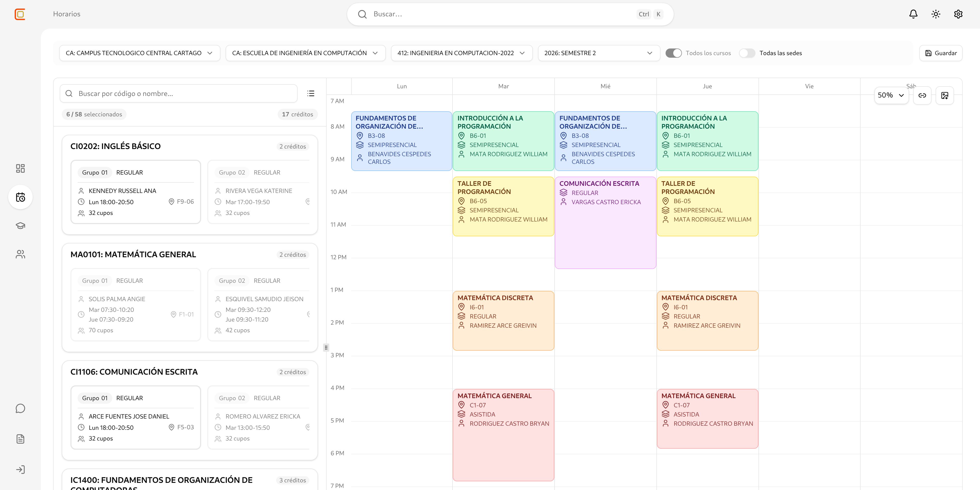Click the Lun day column header

[x=402, y=86]
